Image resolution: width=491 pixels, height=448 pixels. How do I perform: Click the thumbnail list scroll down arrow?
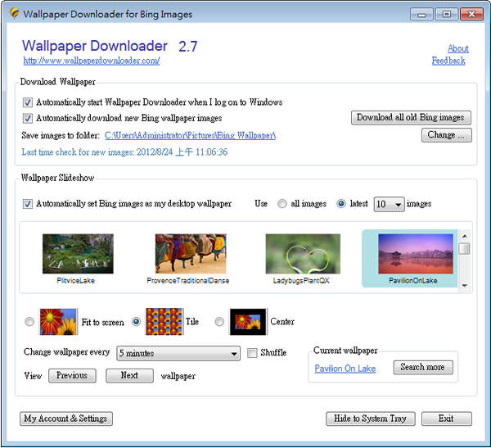[x=465, y=286]
